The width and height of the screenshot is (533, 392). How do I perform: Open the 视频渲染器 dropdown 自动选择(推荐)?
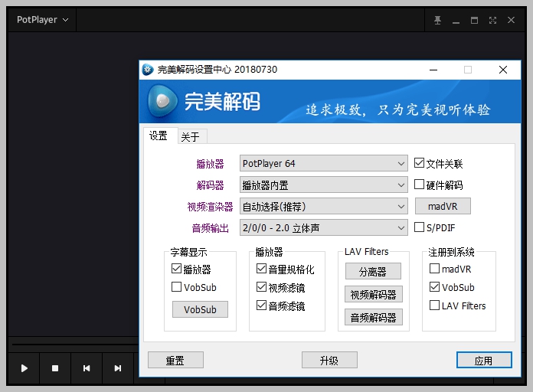[x=324, y=207]
